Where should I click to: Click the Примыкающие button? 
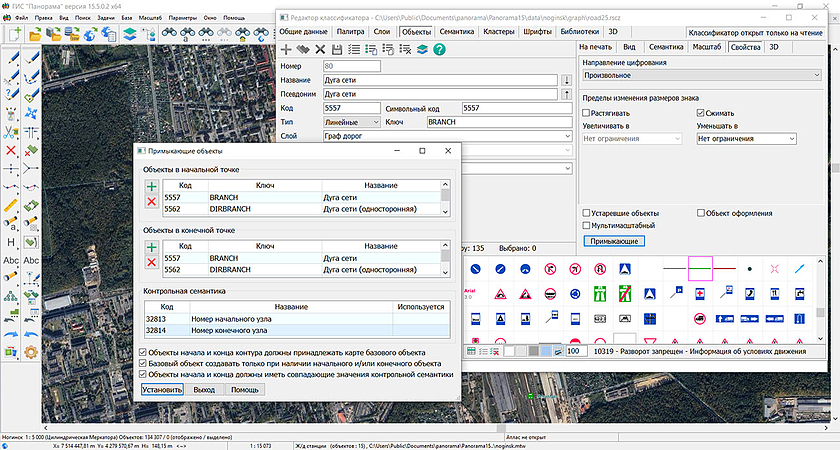point(613,241)
